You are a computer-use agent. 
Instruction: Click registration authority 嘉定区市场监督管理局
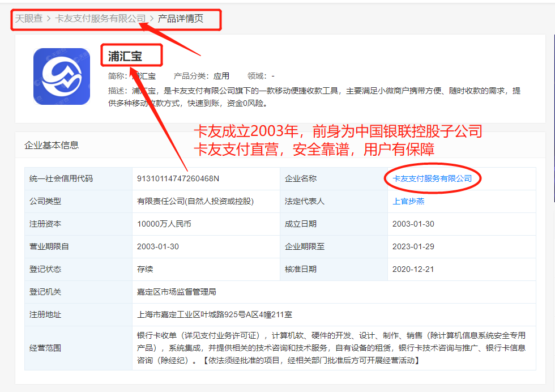point(177,292)
